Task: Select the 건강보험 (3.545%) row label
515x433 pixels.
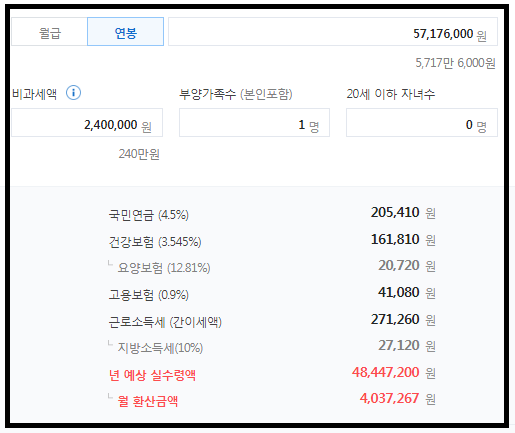Action: (155, 242)
